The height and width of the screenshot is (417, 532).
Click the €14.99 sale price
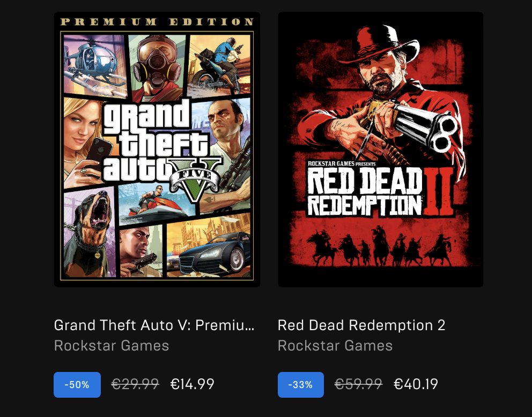(x=192, y=384)
